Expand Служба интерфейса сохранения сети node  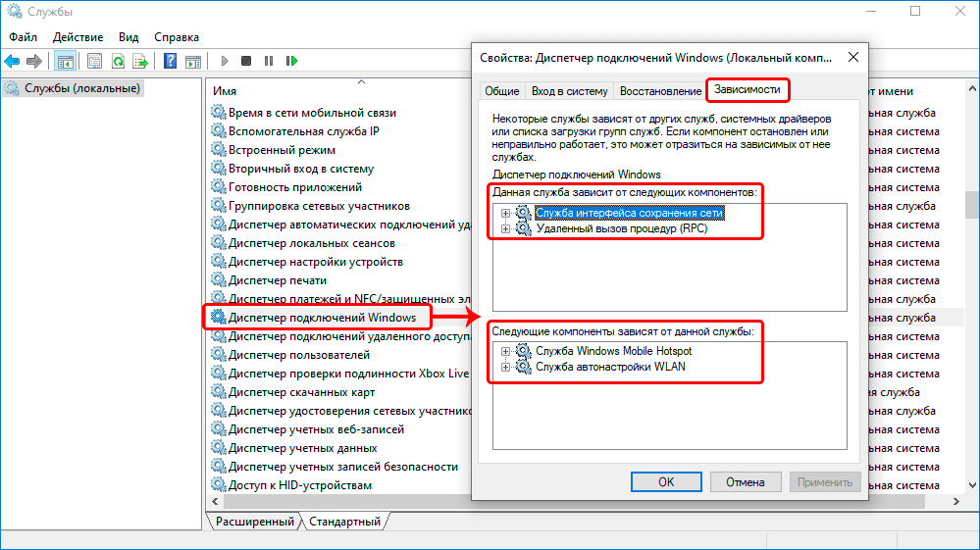pos(506,213)
